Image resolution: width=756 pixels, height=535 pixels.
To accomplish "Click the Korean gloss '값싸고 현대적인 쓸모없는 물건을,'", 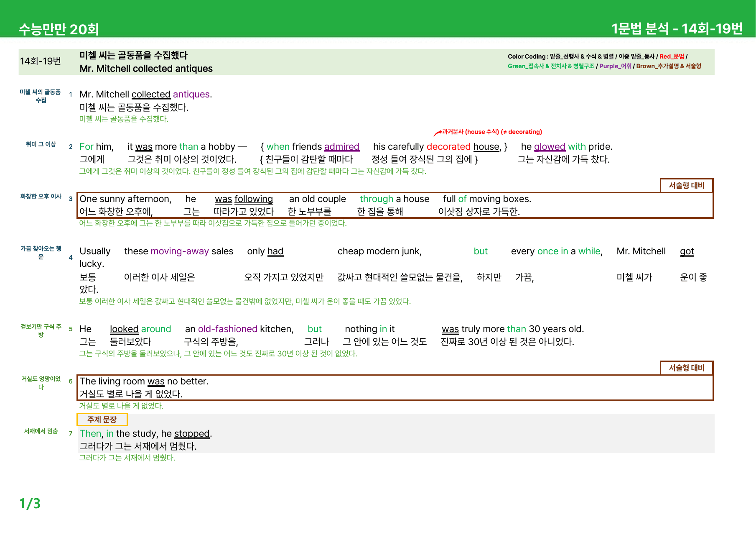I will pyautogui.click(x=400, y=277).
